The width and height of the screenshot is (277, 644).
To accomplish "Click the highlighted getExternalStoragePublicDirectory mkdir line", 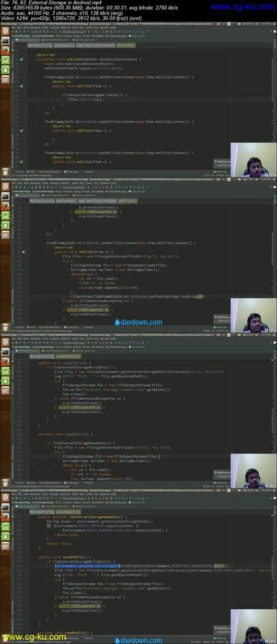I will (142, 565).
